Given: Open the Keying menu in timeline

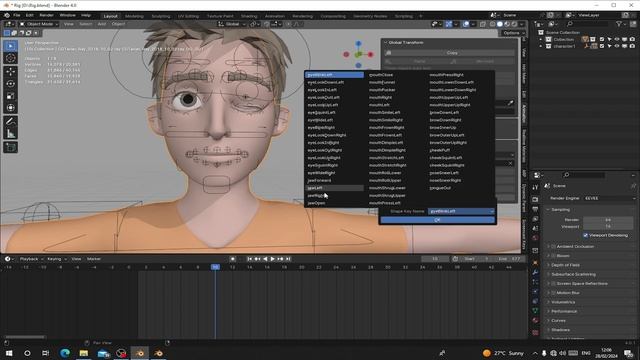Looking at the screenshot, I should pos(56,259).
